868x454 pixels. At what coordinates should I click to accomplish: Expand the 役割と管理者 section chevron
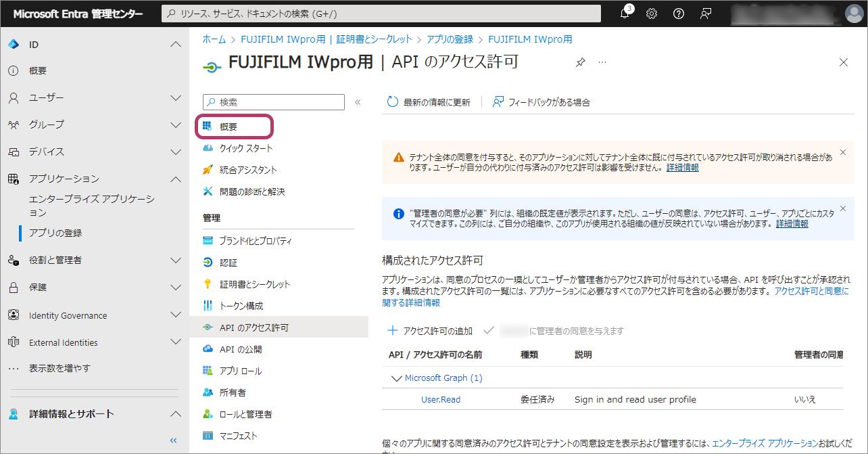click(x=176, y=260)
